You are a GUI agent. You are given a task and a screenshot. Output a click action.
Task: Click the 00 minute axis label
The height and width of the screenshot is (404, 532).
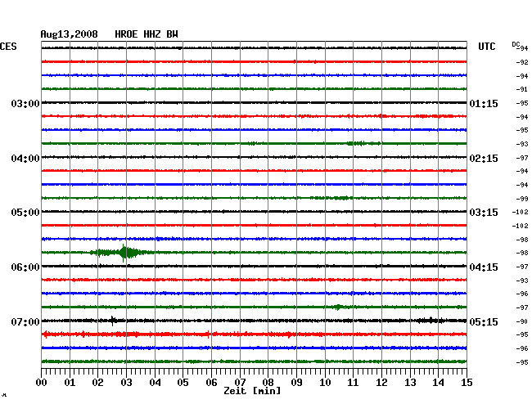coord(42,383)
